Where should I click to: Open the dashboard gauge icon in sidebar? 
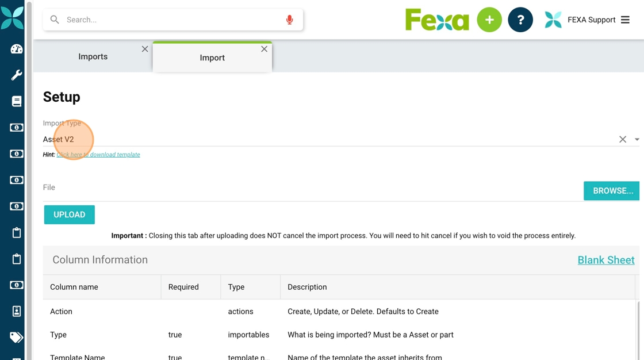[x=16, y=49]
